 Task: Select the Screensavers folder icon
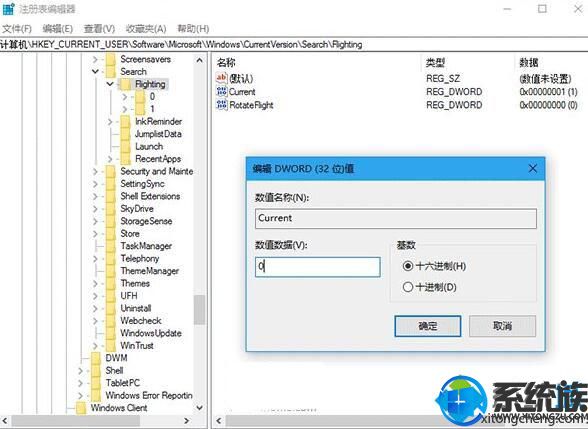pos(111,59)
